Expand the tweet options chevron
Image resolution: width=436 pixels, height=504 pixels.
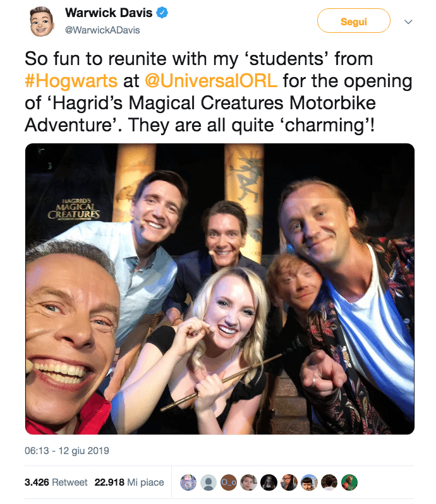click(x=408, y=21)
